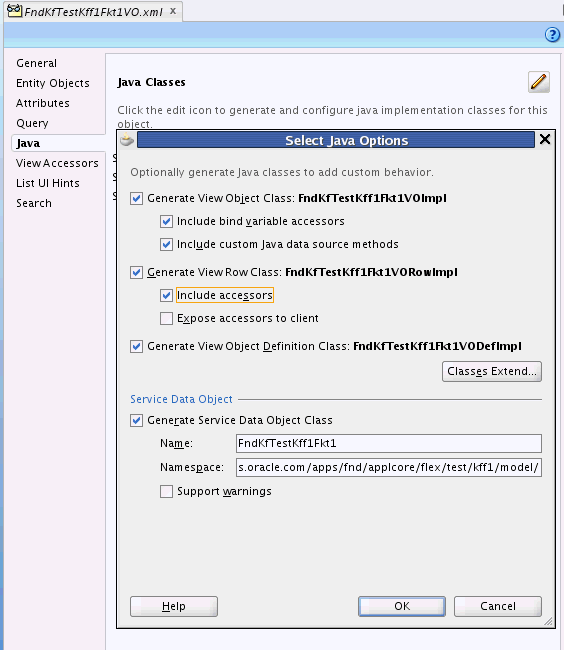Image resolution: width=564 pixels, height=650 pixels.
Task: Click the dialog resize grip corner
Action: pyautogui.click(x=548, y=621)
